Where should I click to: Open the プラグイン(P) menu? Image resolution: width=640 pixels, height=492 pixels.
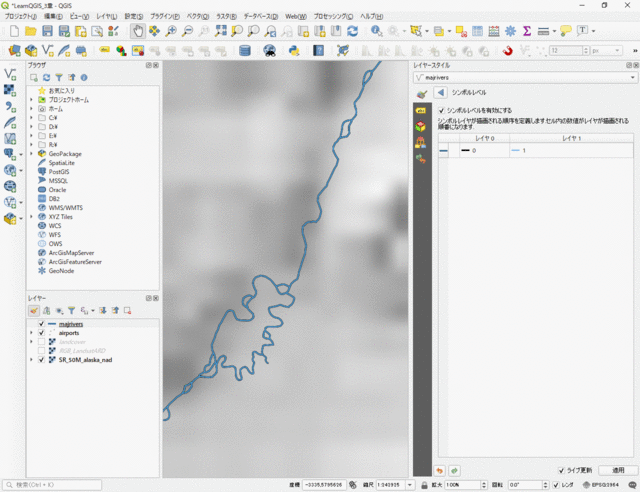165,17
